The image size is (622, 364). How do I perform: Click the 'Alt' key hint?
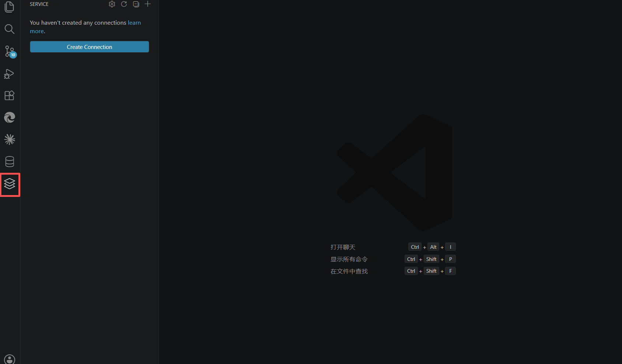pyautogui.click(x=433, y=247)
